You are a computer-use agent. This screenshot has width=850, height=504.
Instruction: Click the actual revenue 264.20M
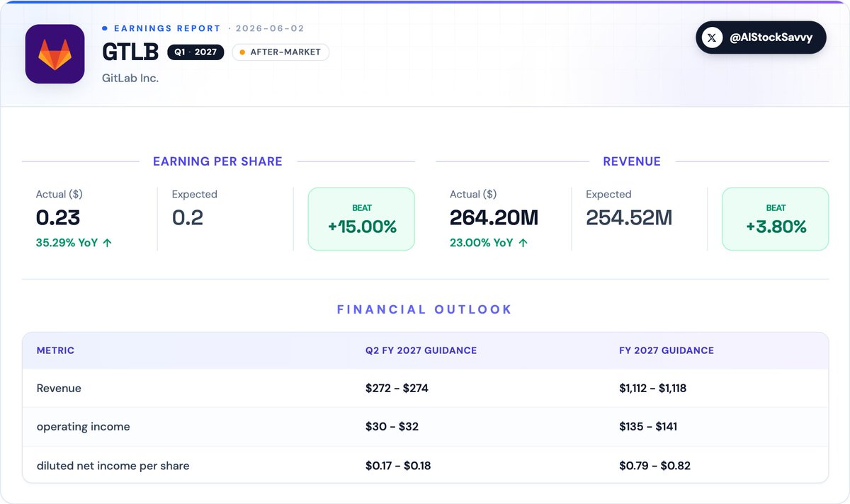pyautogui.click(x=494, y=217)
